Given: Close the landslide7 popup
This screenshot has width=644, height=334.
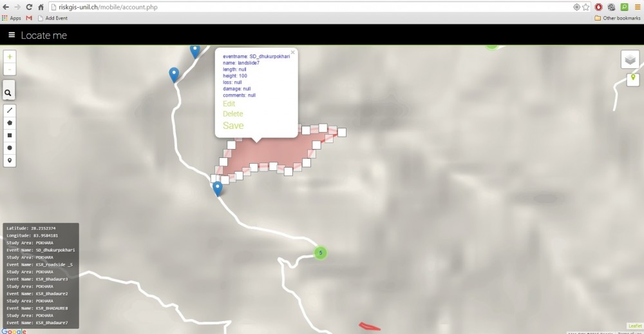Looking at the screenshot, I should (292, 52).
